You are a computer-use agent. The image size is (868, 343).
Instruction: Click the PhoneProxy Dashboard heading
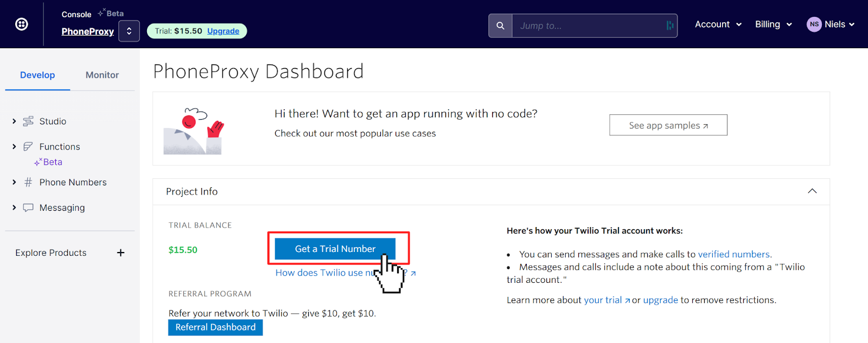click(258, 72)
